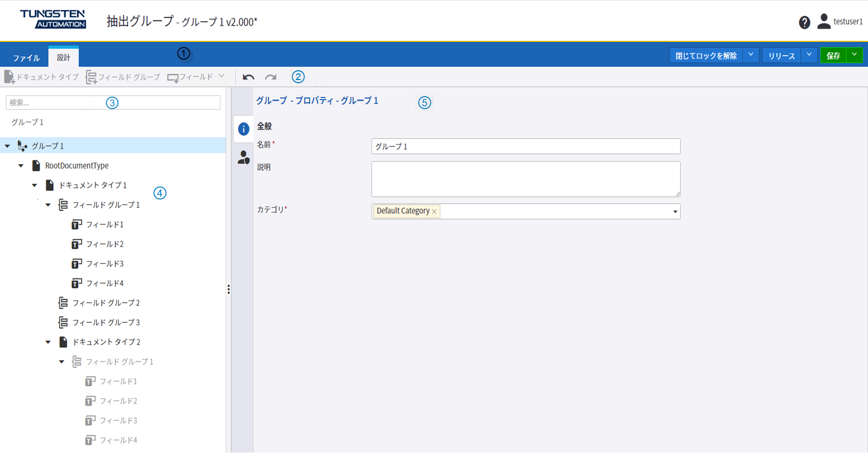Open the user permissions side tab icon

pos(243,158)
